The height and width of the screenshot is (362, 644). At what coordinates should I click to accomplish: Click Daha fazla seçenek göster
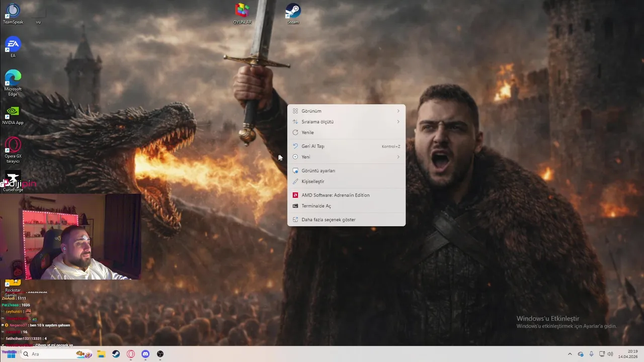tap(346, 220)
